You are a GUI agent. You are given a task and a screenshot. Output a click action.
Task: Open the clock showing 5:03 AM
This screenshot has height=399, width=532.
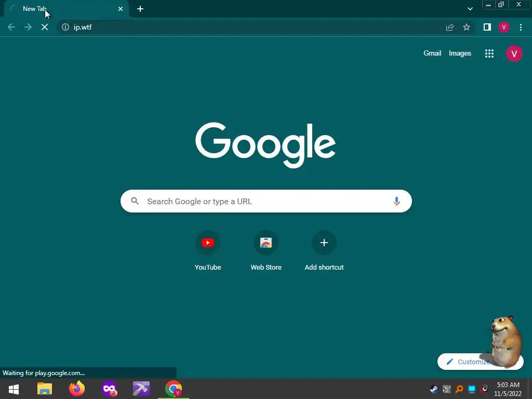(x=508, y=389)
